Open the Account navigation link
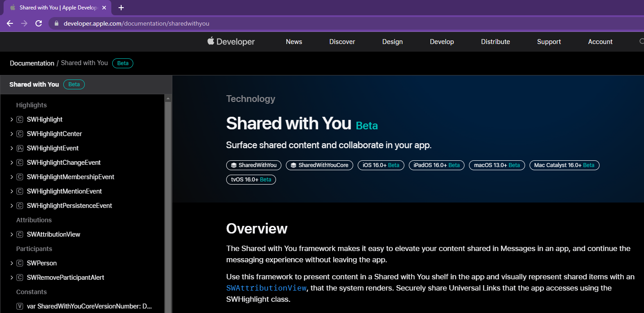This screenshot has height=313, width=644. tap(600, 42)
